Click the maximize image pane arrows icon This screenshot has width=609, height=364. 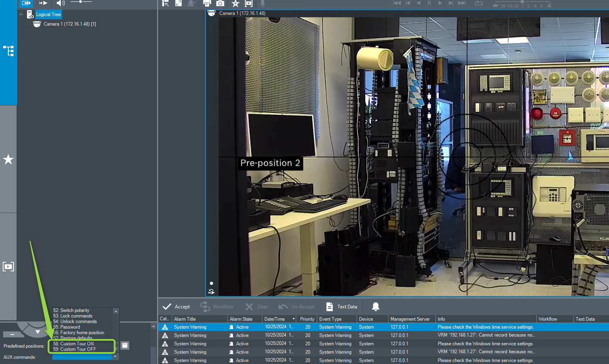(x=178, y=3)
